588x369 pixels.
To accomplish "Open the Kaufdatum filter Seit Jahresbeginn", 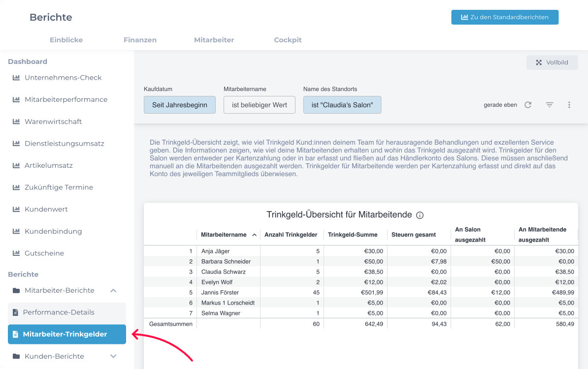I will click(180, 105).
